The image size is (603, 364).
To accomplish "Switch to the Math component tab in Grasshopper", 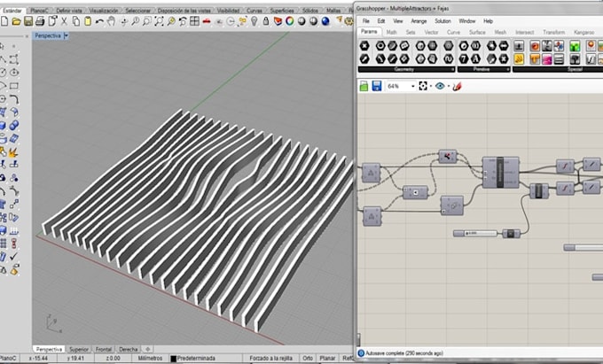I will click(391, 32).
